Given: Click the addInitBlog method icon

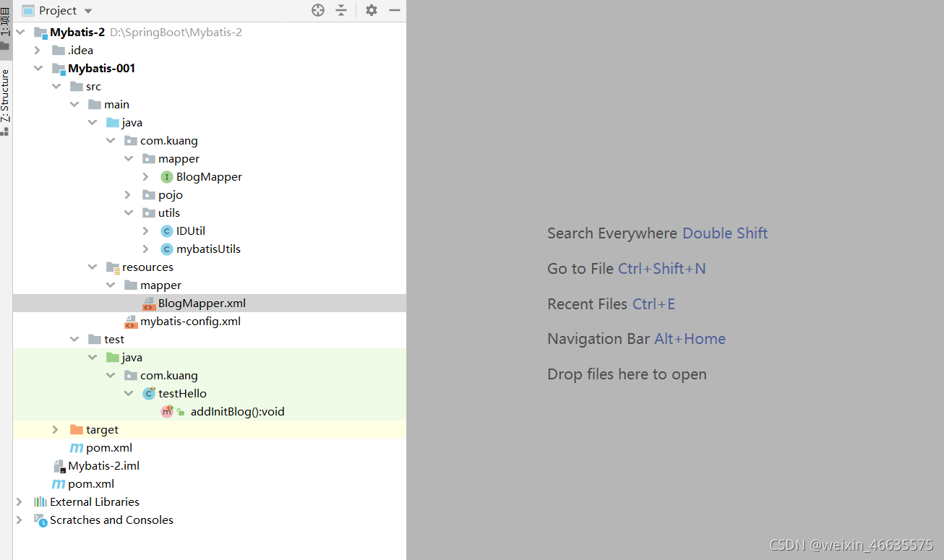Looking at the screenshot, I should [167, 412].
